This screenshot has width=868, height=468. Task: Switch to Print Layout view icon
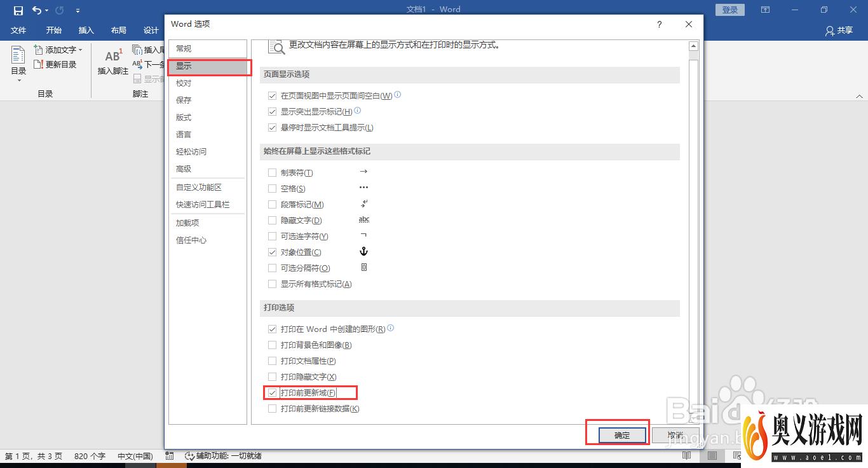pyautogui.click(x=712, y=456)
